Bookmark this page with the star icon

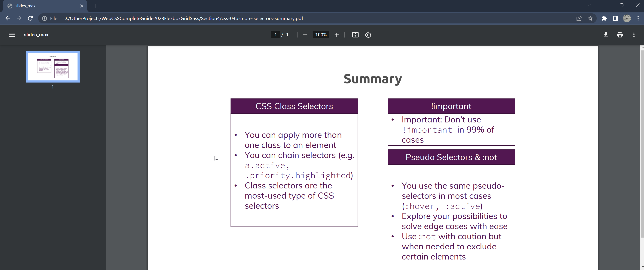click(x=590, y=18)
